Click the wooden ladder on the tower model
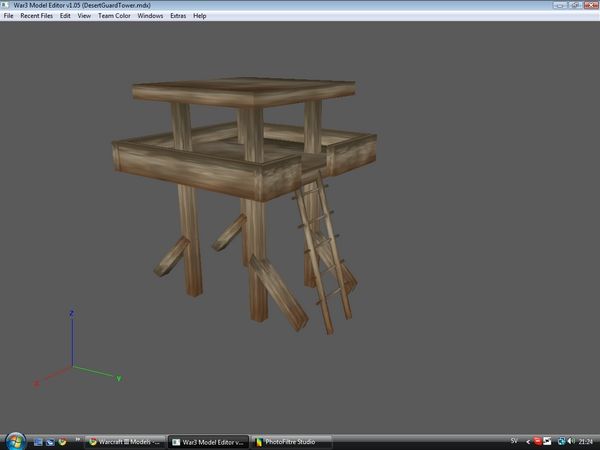This screenshot has width=600, height=450. pos(323,253)
